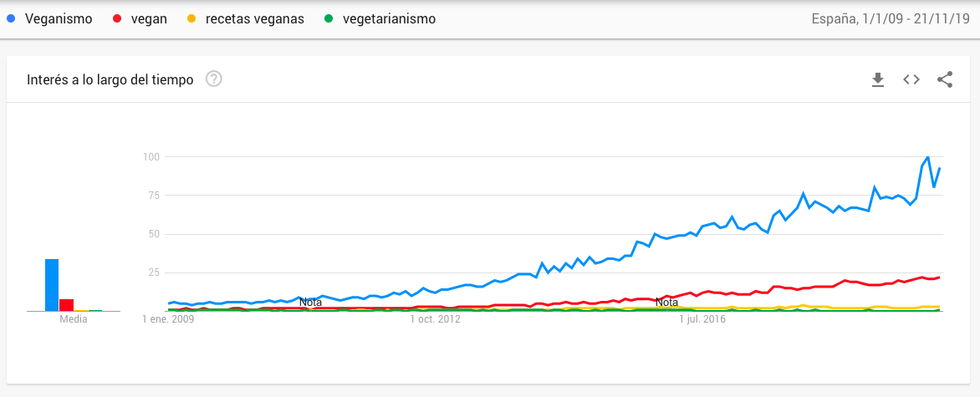Open the help question mark icon

pyautogui.click(x=214, y=79)
